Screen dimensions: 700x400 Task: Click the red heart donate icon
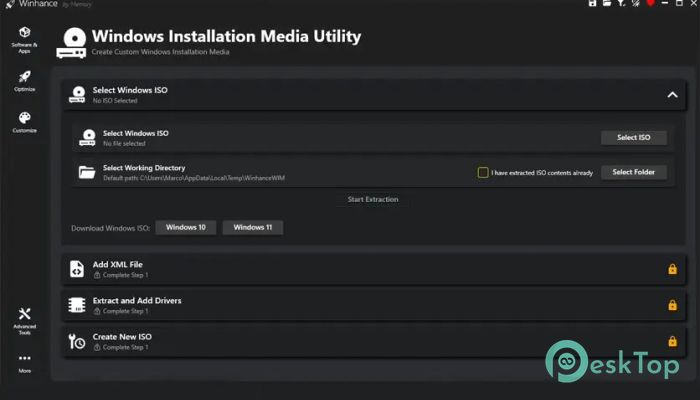650,3
